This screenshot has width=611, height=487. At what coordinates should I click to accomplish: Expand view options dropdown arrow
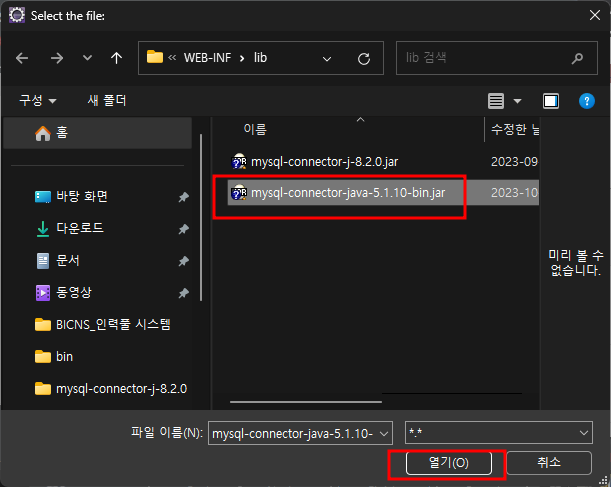point(517,101)
